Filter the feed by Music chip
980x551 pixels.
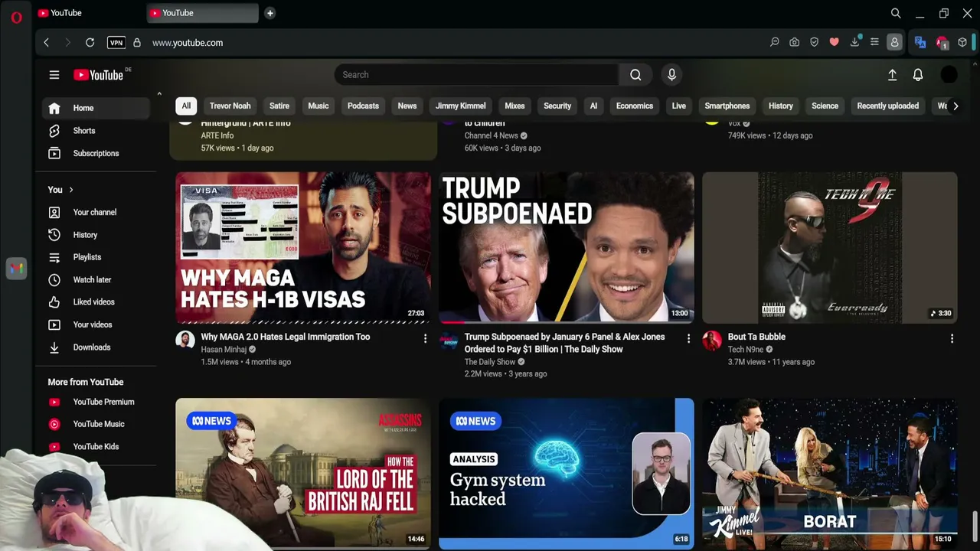coord(318,106)
